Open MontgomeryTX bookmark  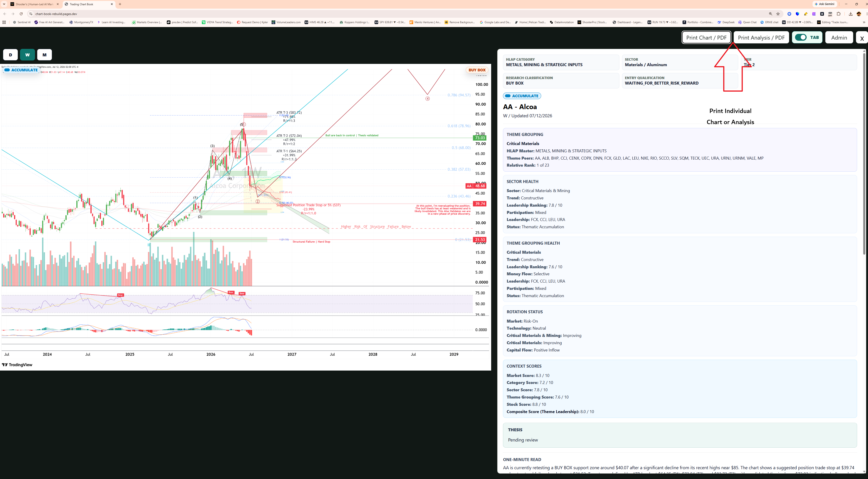click(x=81, y=22)
